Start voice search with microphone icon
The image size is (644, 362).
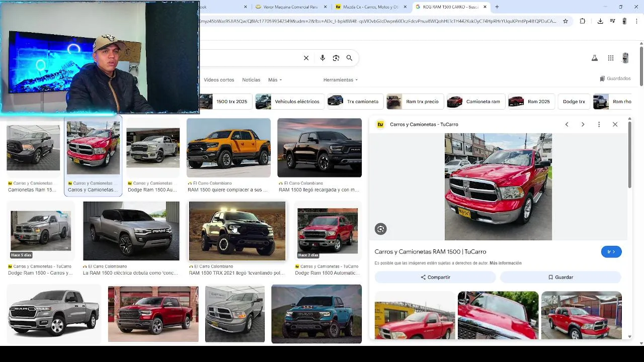tap(323, 58)
